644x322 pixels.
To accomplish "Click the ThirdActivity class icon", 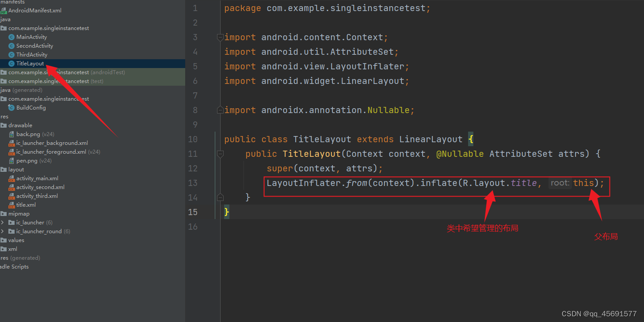I will (11, 55).
